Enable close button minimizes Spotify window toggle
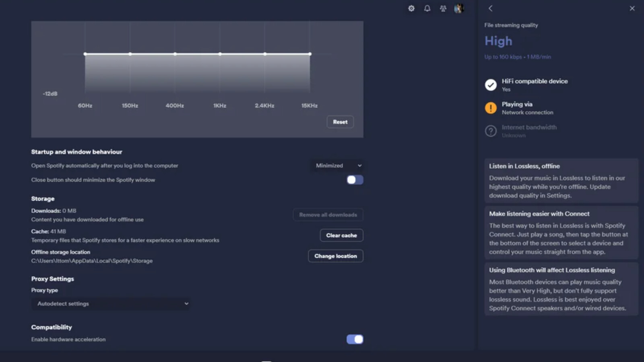 [355, 180]
